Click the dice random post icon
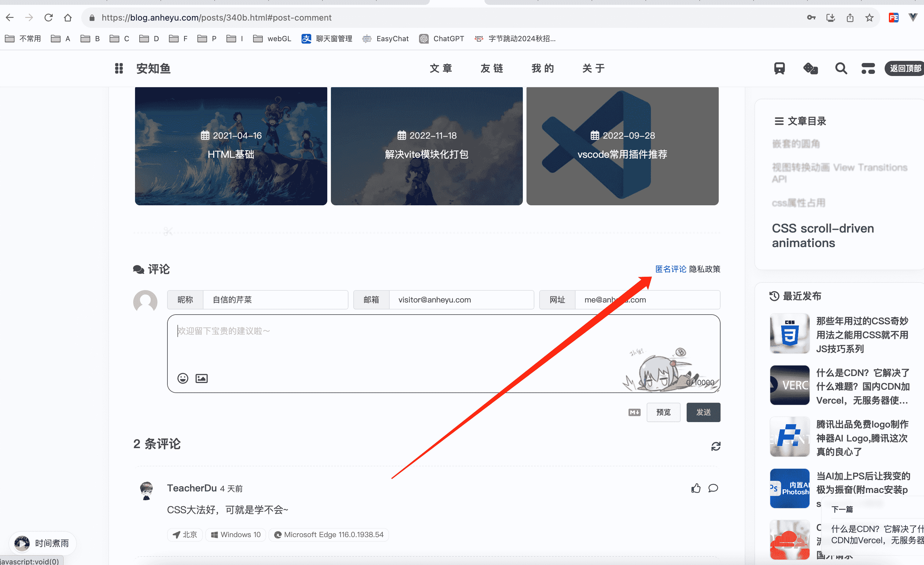Screen dimensions: 924x565 pos(810,68)
